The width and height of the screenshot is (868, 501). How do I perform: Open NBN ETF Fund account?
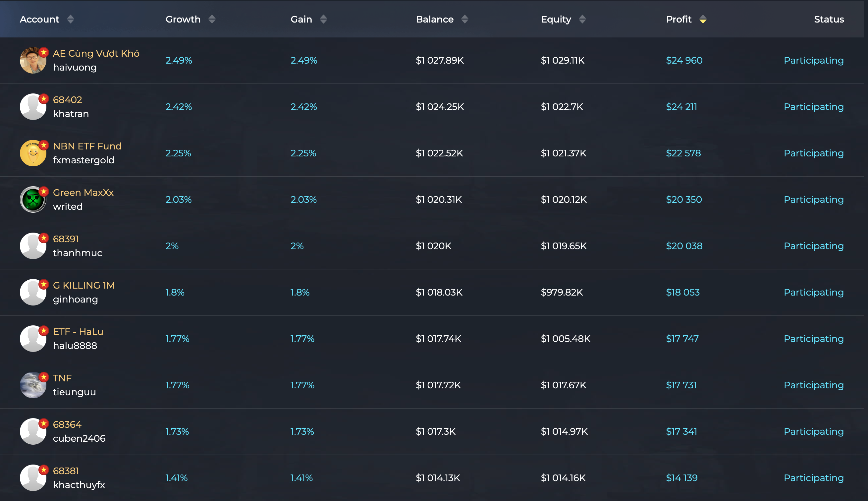point(87,146)
